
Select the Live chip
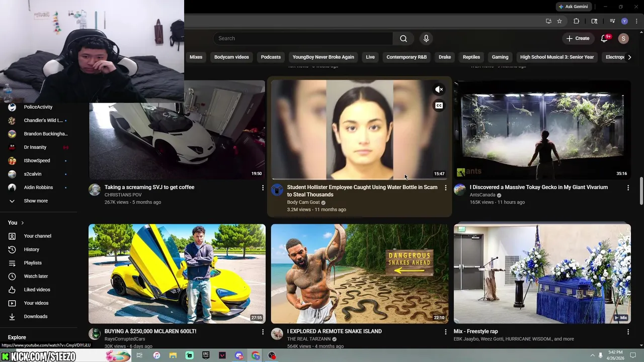[x=370, y=57]
